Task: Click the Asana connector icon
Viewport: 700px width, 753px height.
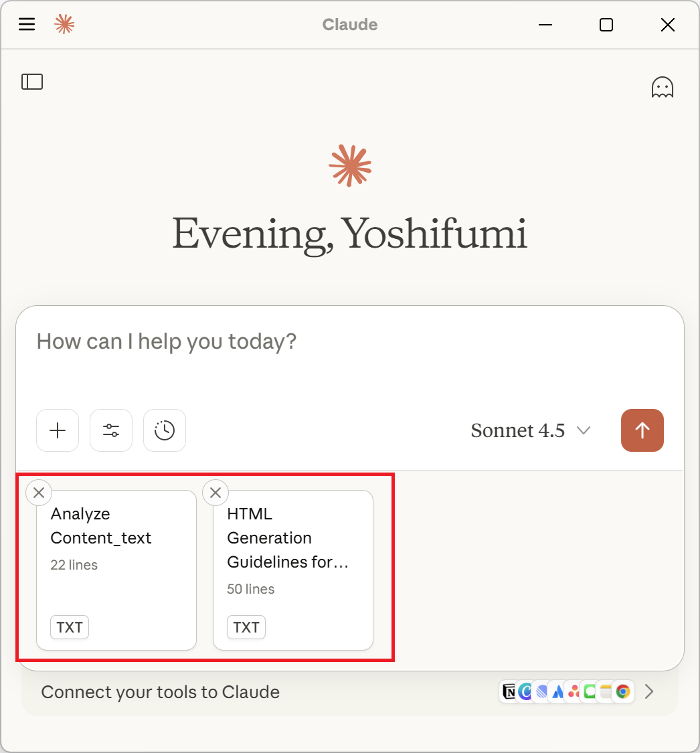Action: pos(573,691)
